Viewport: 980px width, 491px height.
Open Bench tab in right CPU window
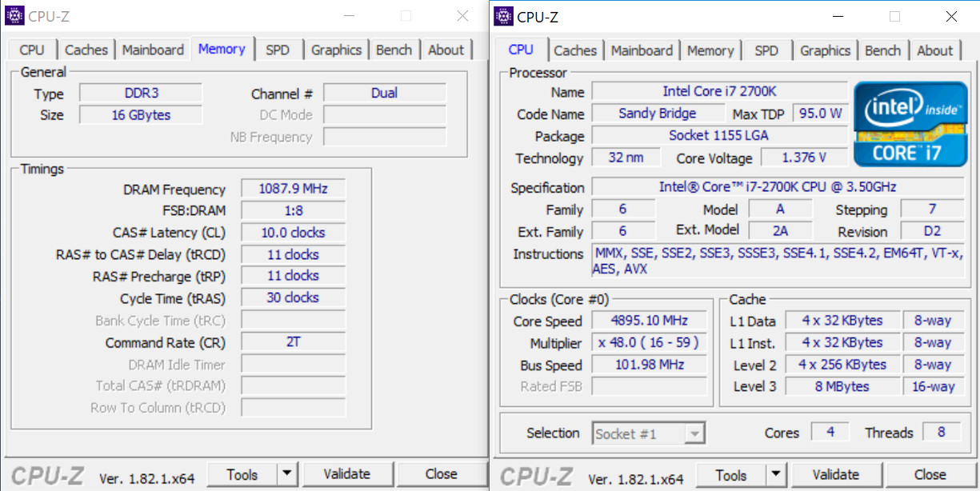(882, 50)
